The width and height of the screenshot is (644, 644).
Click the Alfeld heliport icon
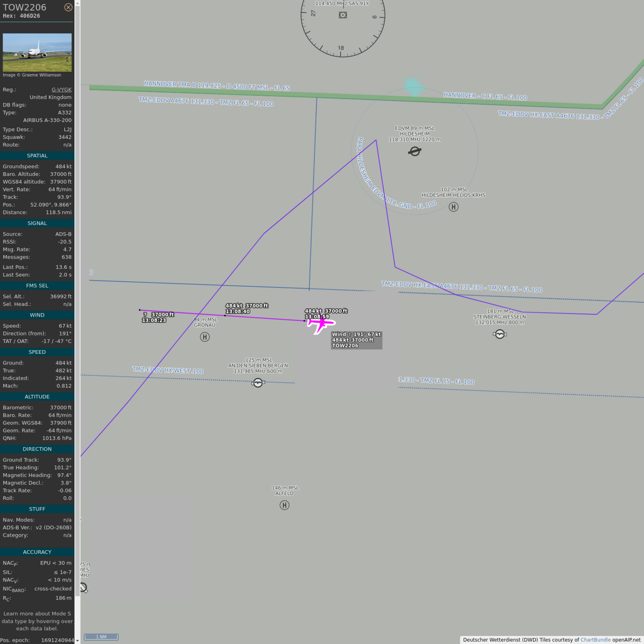click(284, 505)
